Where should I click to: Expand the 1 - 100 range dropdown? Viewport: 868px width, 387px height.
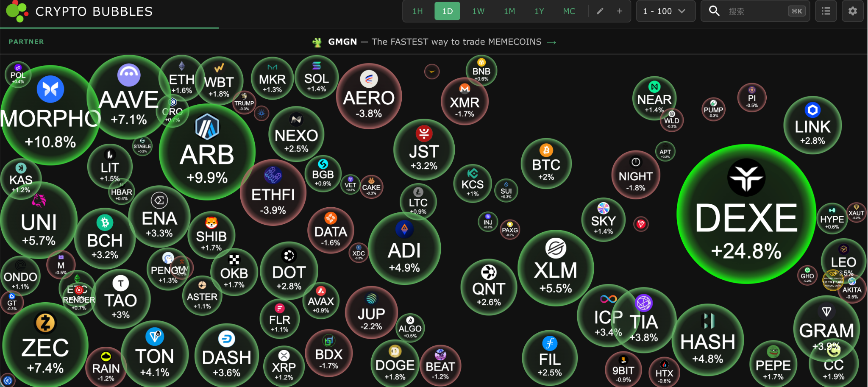(x=665, y=11)
